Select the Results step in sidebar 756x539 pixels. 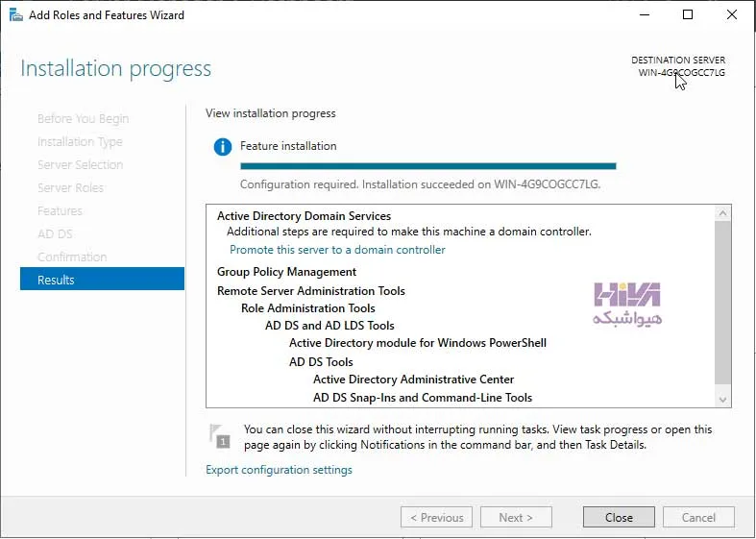[102, 280]
